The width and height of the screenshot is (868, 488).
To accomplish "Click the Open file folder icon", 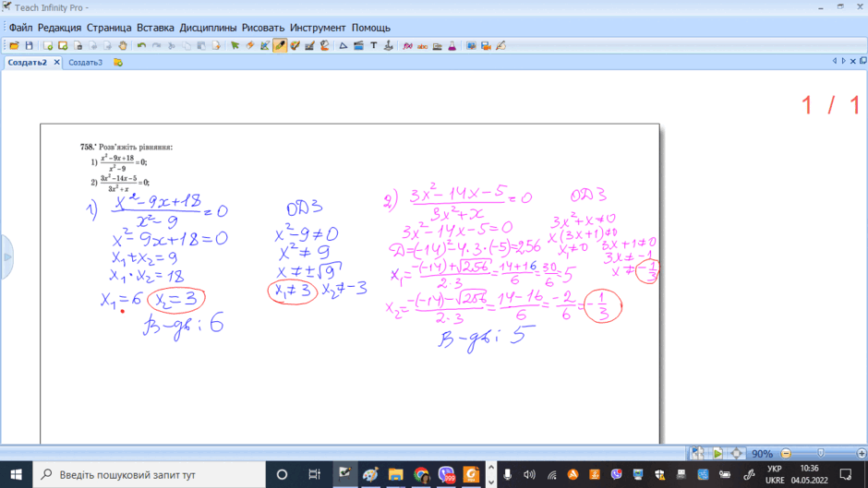I will [x=15, y=46].
